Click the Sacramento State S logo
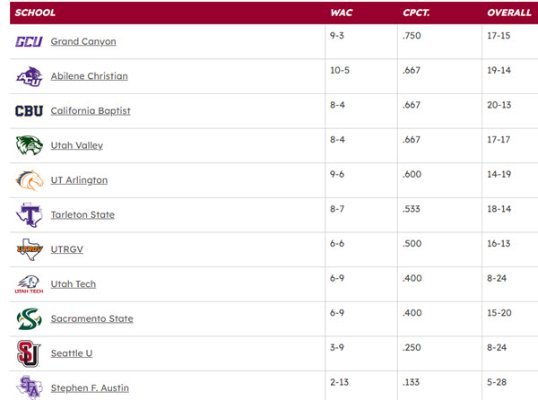Screen dimensions: 538x400 (x=29, y=319)
